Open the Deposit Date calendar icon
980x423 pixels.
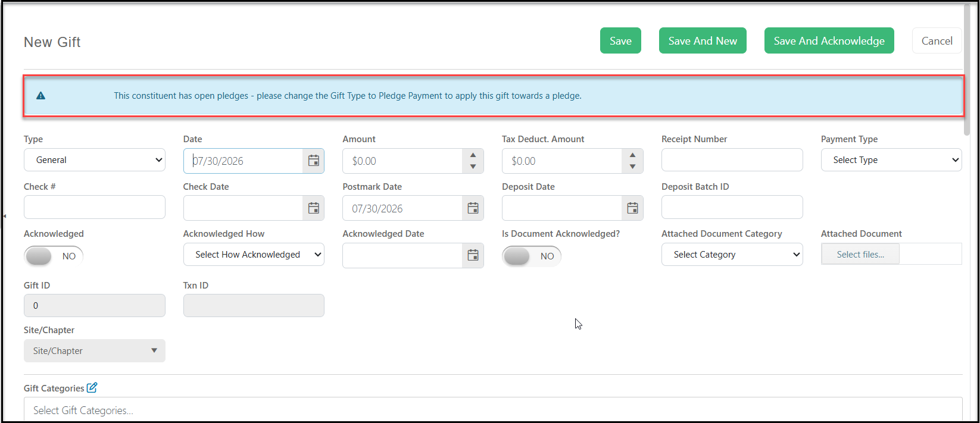tap(632, 208)
